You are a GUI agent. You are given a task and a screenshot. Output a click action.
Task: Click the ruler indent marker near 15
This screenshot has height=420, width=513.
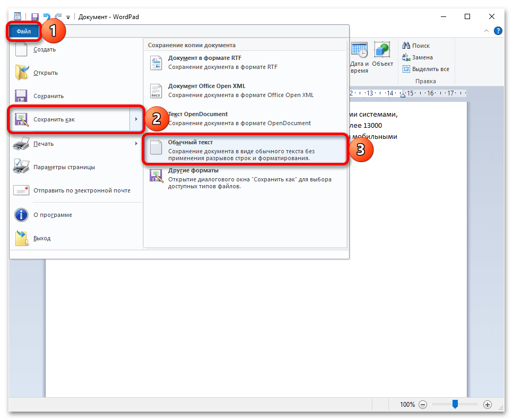(x=403, y=94)
